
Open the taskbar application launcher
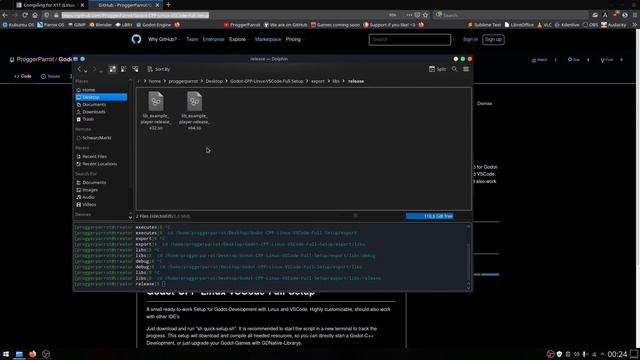pyautogui.click(x=6, y=354)
